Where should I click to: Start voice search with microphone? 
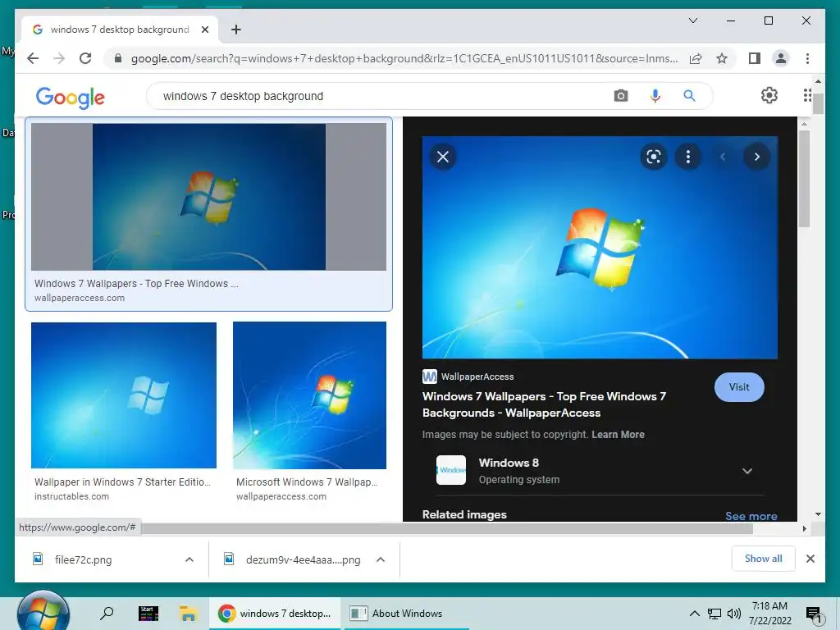click(655, 96)
